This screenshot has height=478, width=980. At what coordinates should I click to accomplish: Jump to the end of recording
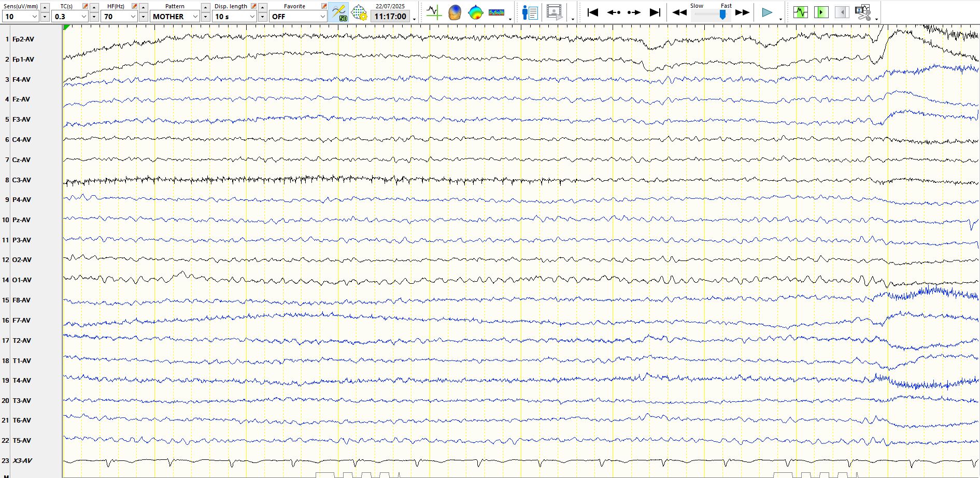click(655, 12)
